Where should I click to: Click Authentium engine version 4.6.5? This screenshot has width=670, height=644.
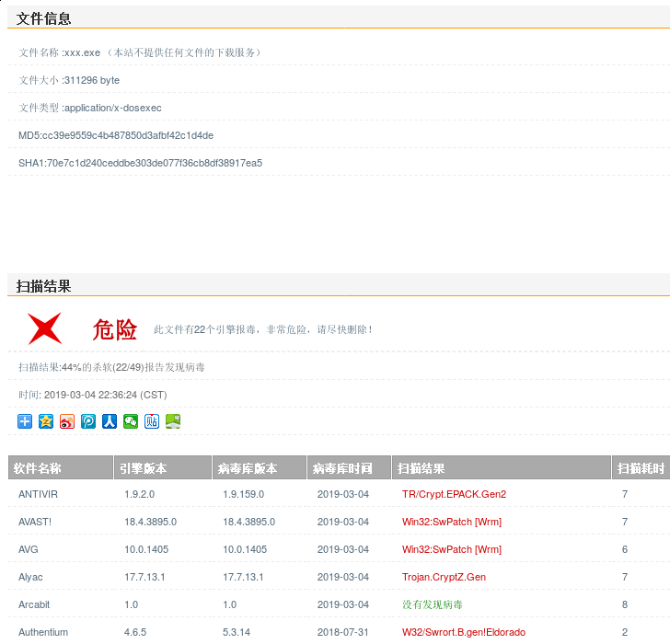[135, 632]
